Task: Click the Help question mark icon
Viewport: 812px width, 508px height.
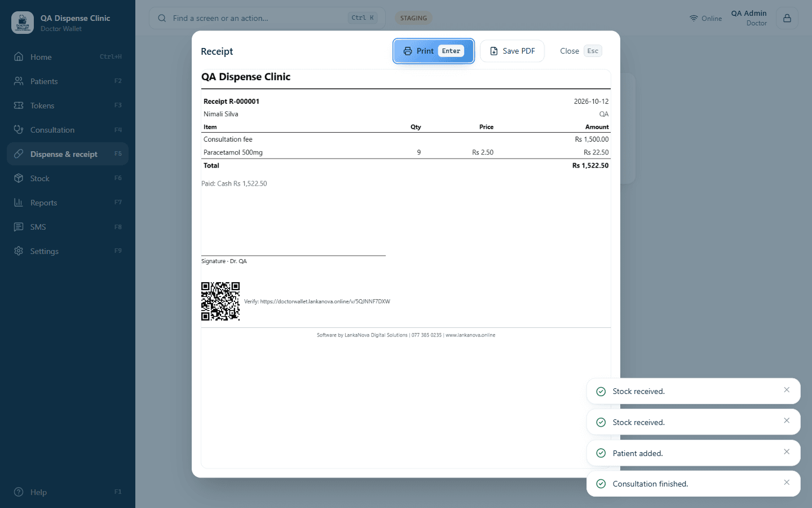Action: pos(19,492)
